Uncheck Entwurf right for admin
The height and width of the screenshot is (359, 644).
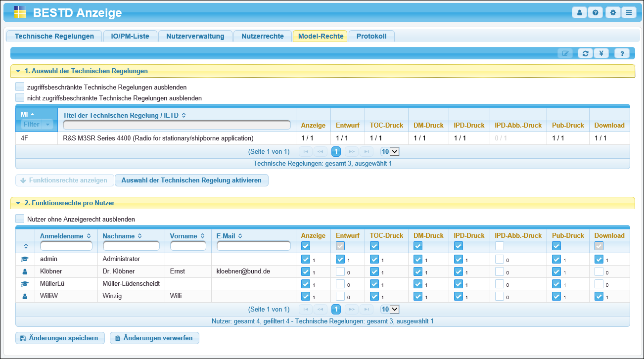(340, 259)
